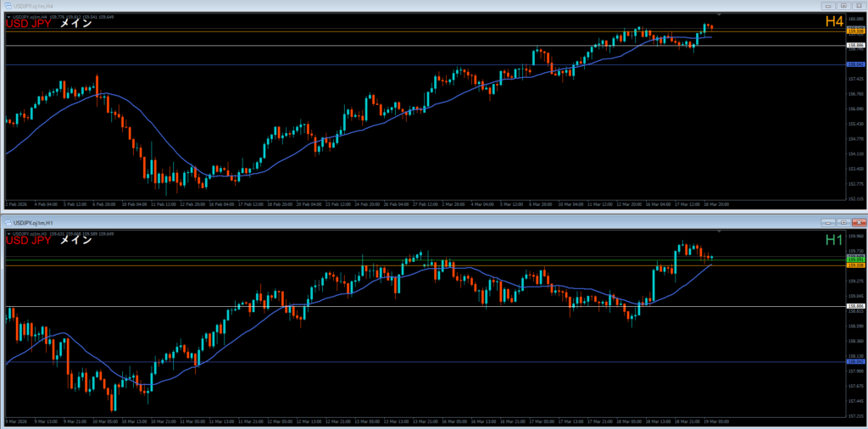
Task: Click the red USD JPY label on the H4 chart
Action: point(29,24)
